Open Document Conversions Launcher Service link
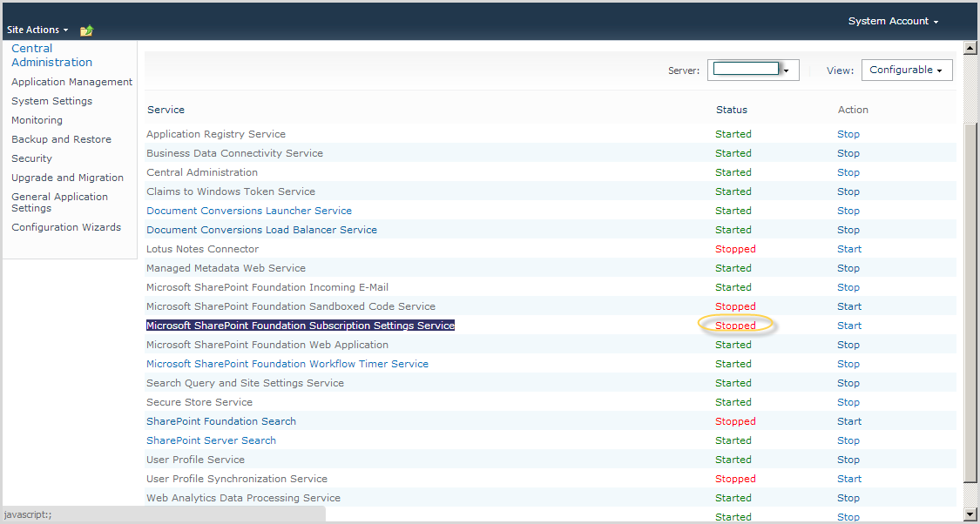980x524 pixels. 249,211
